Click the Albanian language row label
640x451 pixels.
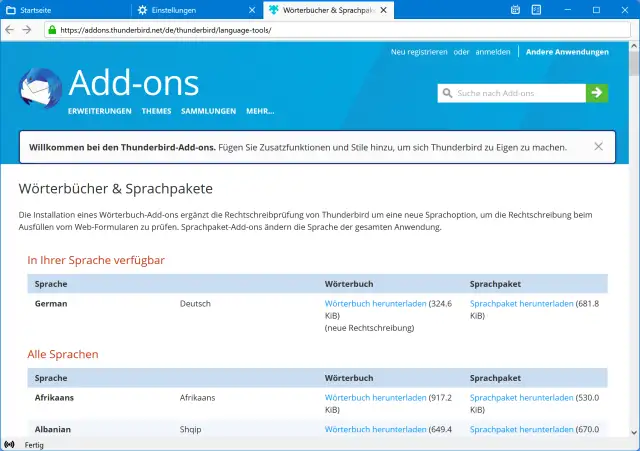(x=53, y=429)
